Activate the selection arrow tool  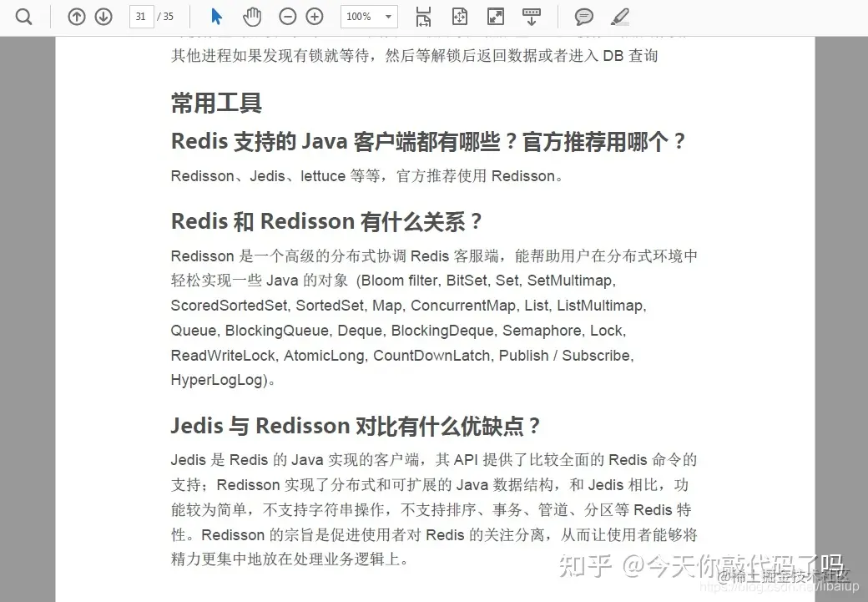pos(216,17)
